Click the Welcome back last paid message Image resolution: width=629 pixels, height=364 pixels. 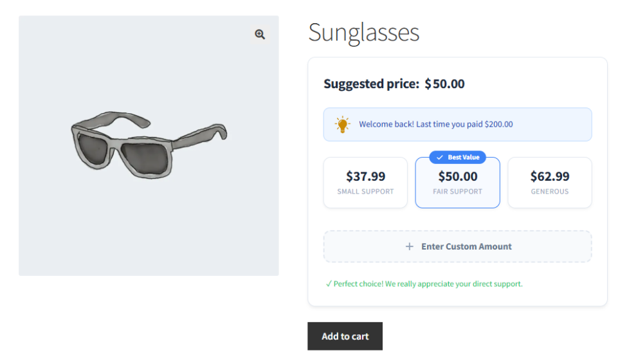coord(435,124)
